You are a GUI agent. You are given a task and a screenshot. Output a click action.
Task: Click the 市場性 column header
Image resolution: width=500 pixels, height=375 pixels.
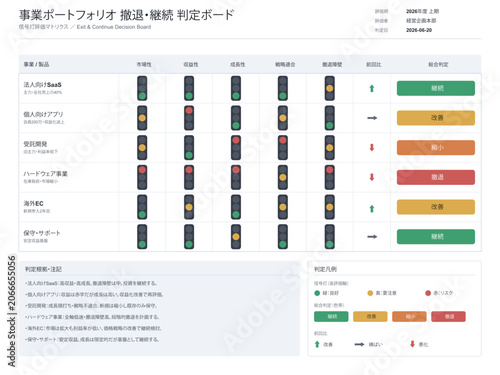tap(144, 64)
